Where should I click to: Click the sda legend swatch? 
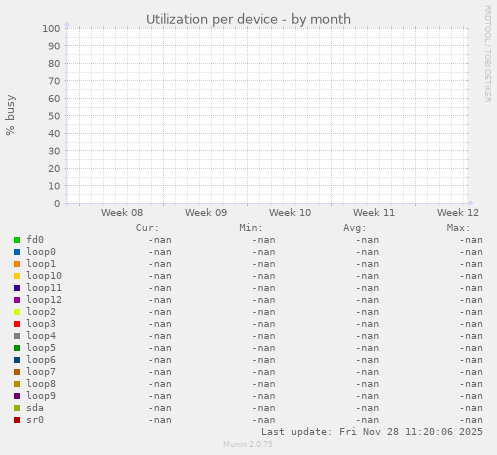click(x=17, y=408)
